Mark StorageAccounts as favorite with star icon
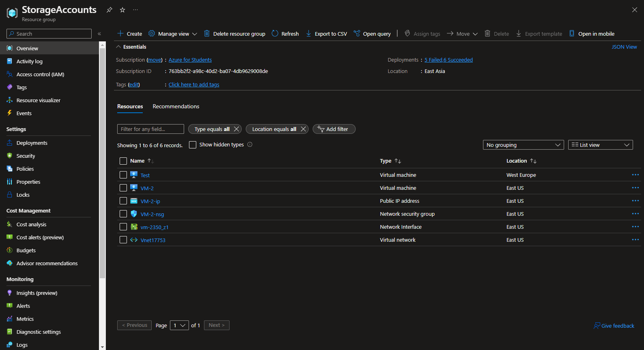 click(x=122, y=10)
